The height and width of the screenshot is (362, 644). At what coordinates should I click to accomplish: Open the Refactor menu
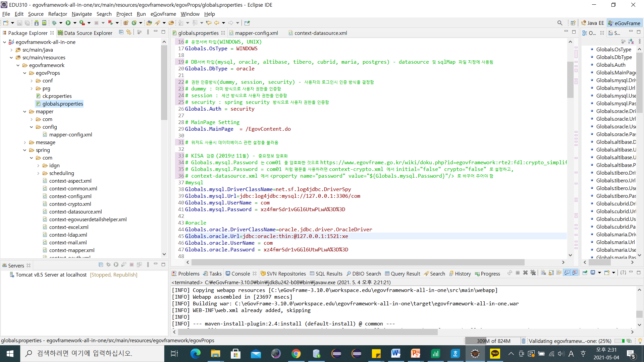[57, 14]
